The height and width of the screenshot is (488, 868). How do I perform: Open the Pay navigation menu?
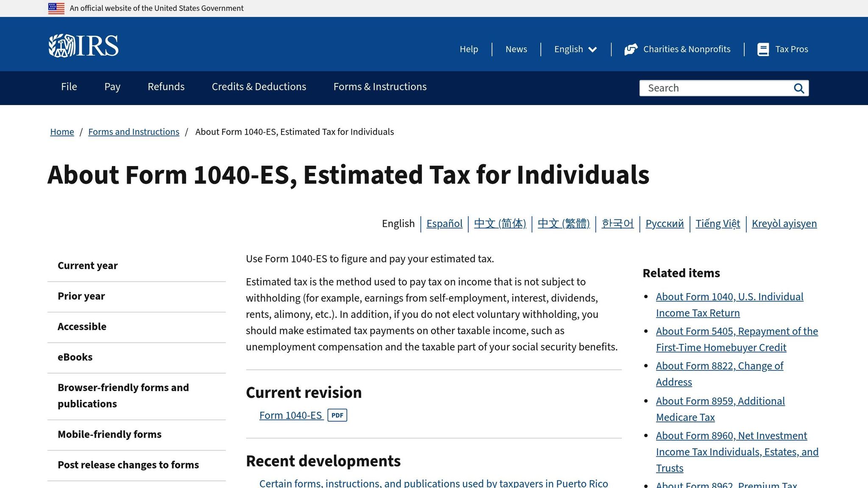(x=112, y=87)
